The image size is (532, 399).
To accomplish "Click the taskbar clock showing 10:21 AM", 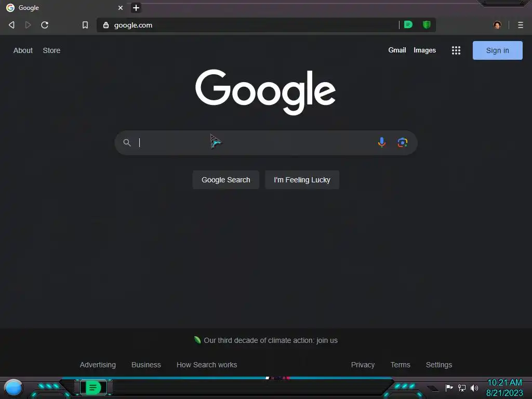I will pyautogui.click(x=504, y=388).
